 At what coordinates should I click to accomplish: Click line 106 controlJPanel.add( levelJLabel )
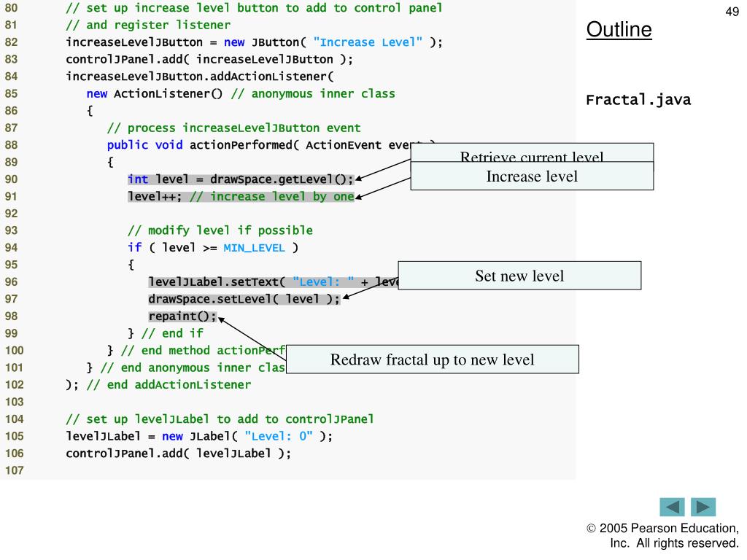178,454
